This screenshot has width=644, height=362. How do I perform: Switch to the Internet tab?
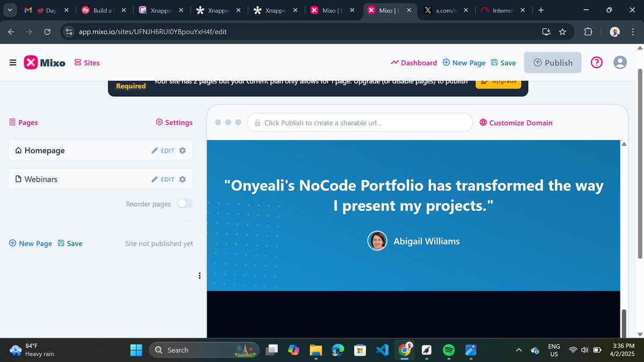click(x=503, y=10)
